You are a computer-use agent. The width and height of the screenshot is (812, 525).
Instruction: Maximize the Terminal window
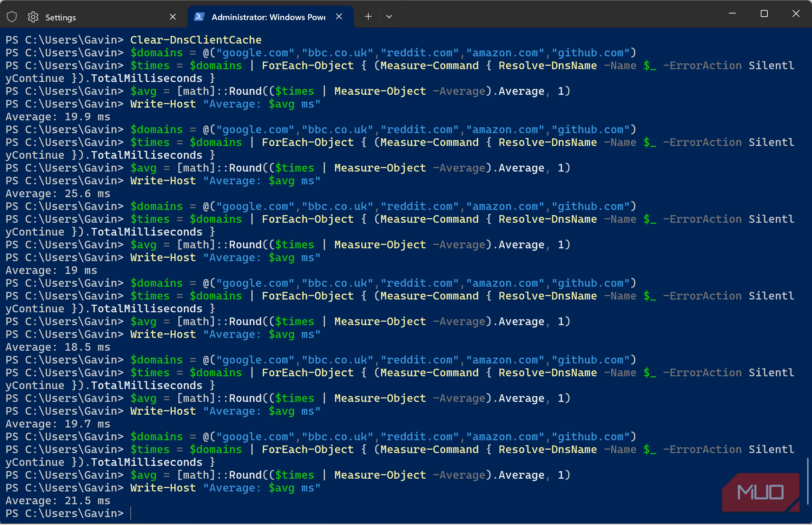[764, 14]
